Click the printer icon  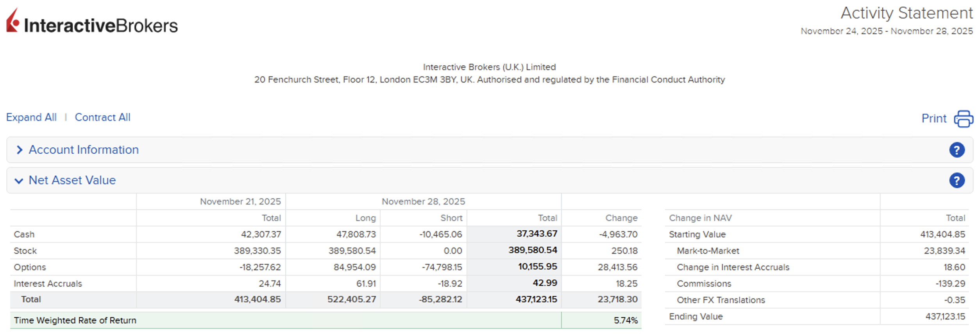[x=963, y=119]
